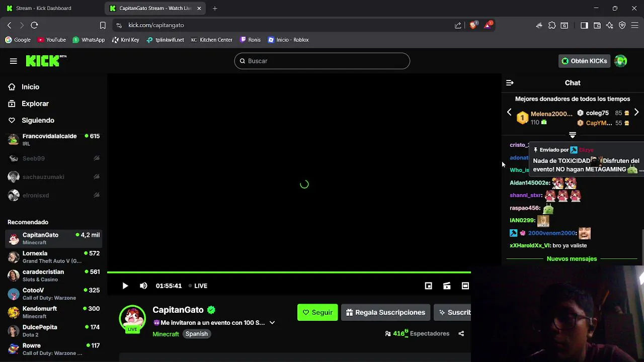The width and height of the screenshot is (644, 362).
Task: Jump to Nuevos mensajes in chat
Action: [572, 259]
